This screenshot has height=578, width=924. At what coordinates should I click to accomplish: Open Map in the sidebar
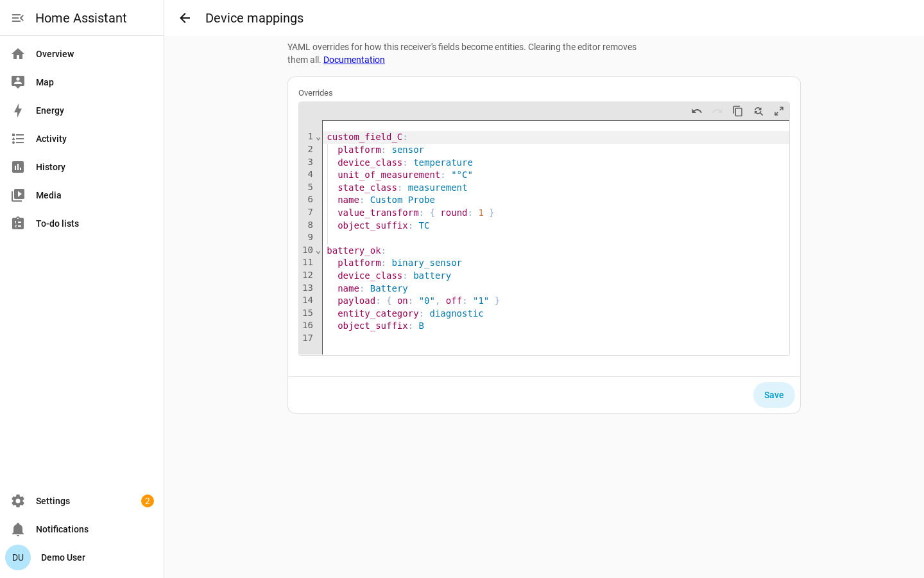[82, 82]
